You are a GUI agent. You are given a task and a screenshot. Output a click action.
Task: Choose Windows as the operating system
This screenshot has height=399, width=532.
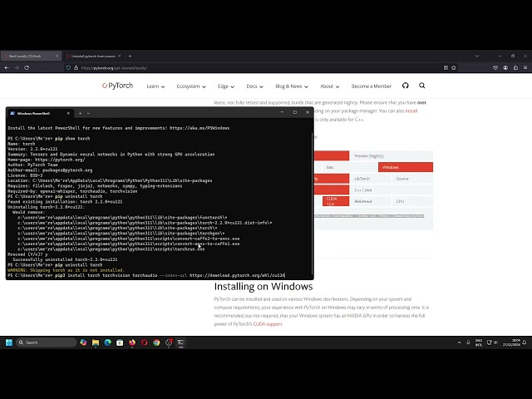tap(406, 167)
